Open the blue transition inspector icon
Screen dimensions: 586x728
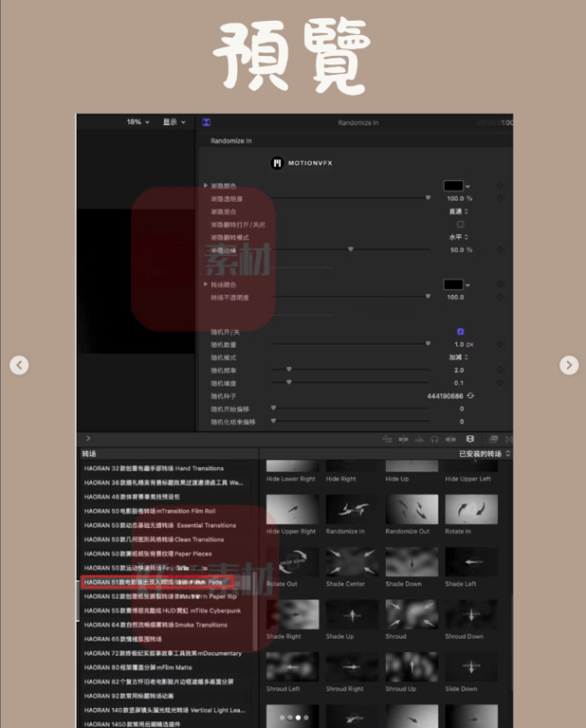point(207,122)
